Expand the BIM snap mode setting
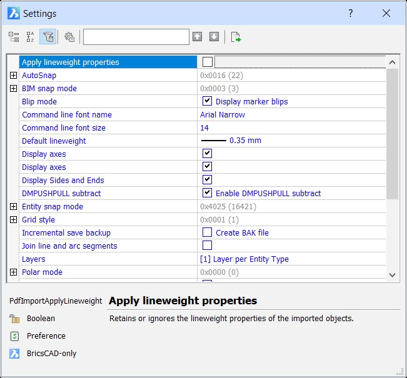This screenshot has width=407, height=378. pyautogui.click(x=13, y=88)
